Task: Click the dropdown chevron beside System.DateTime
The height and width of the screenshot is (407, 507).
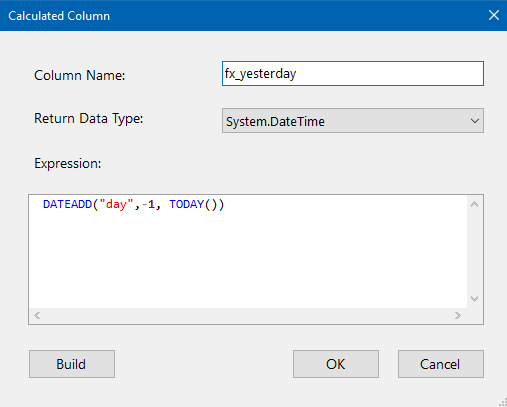Action: point(475,121)
